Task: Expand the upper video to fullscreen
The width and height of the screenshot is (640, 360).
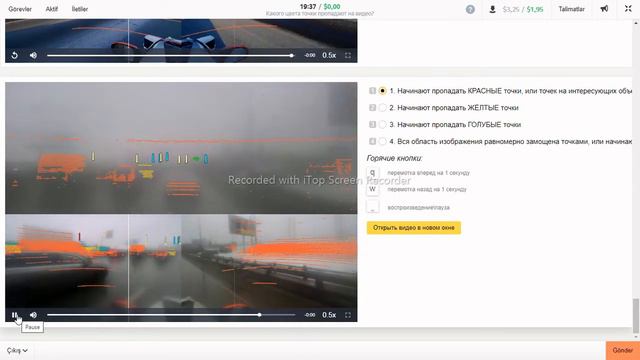Action: click(x=348, y=55)
